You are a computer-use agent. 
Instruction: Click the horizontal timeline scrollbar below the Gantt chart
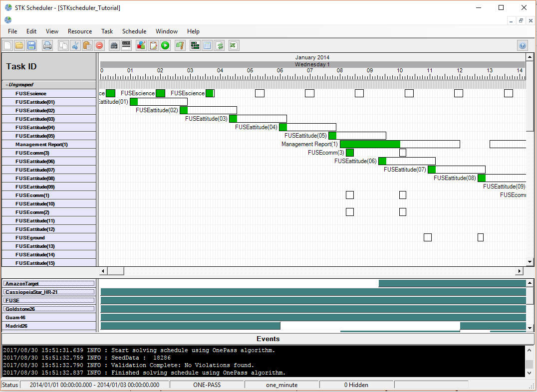[x=116, y=271]
